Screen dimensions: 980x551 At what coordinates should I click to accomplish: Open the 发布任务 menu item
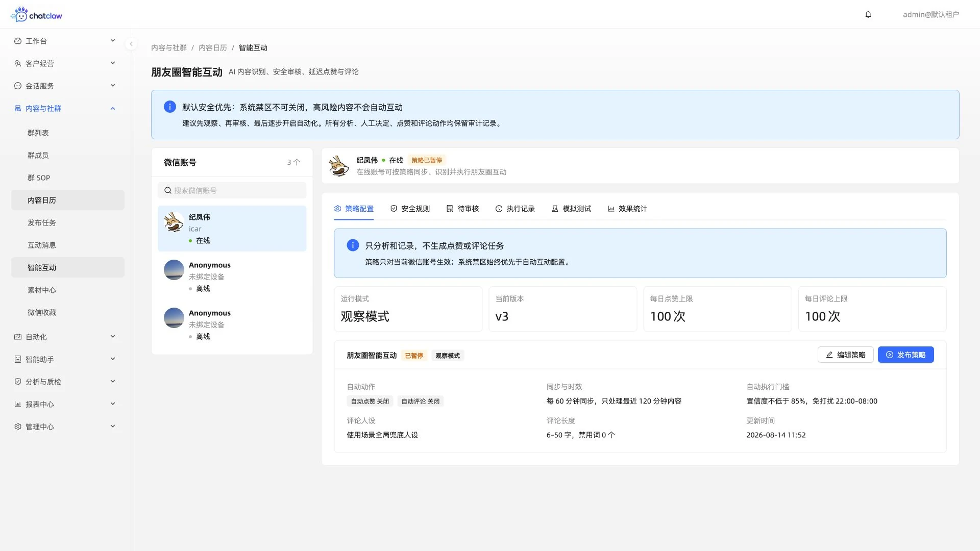click(68, 222)
